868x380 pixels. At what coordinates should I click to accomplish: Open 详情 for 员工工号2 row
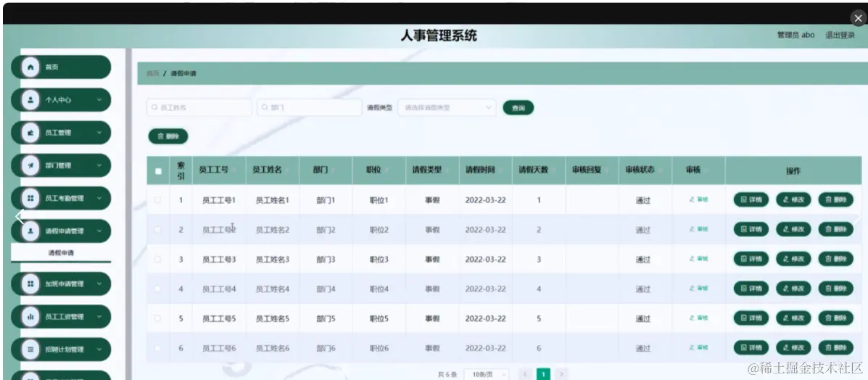[x=751, y=228]
